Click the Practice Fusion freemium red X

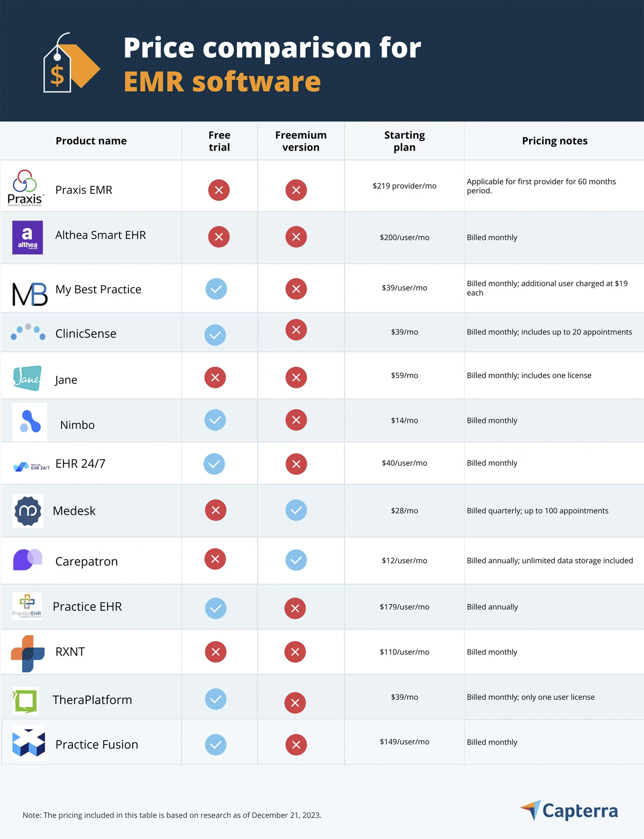point(296,745)
